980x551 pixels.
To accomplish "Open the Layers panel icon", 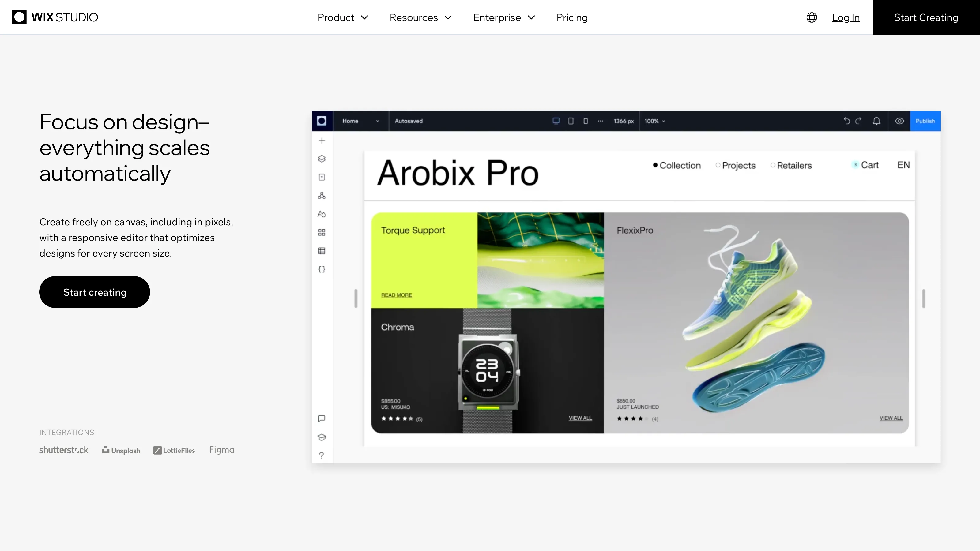I will pos(322,159).
